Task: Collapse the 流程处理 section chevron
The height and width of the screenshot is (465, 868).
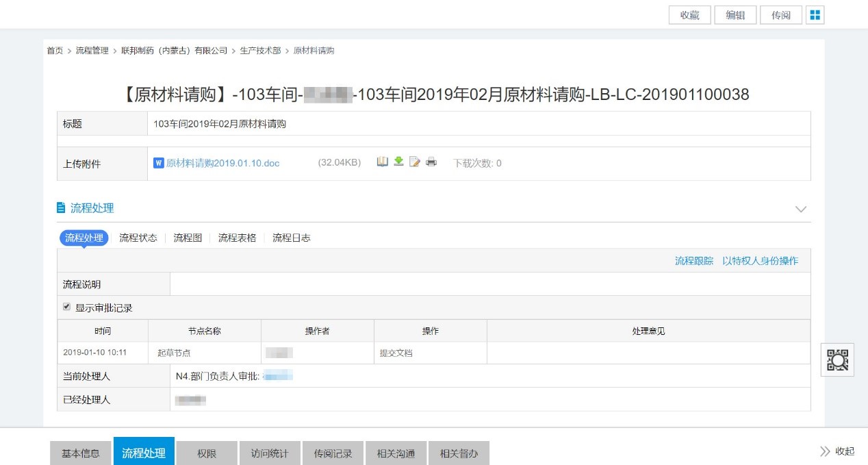Action: (800, 209)
